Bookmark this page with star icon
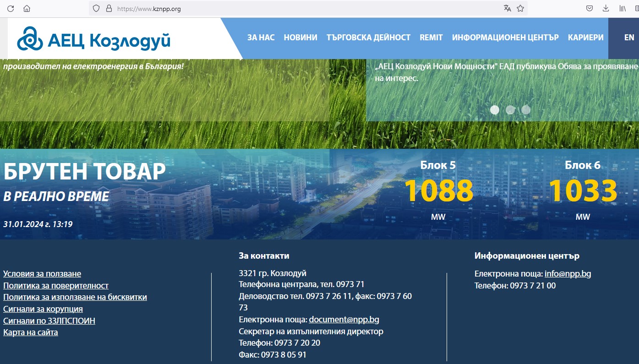 click(520, 8)
